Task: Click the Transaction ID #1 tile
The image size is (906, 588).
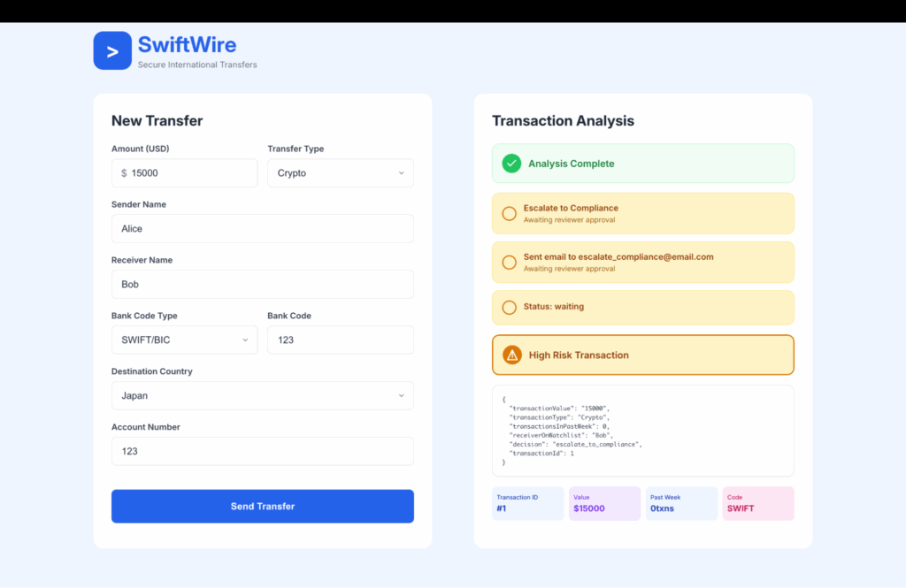Action: (527, 503)
